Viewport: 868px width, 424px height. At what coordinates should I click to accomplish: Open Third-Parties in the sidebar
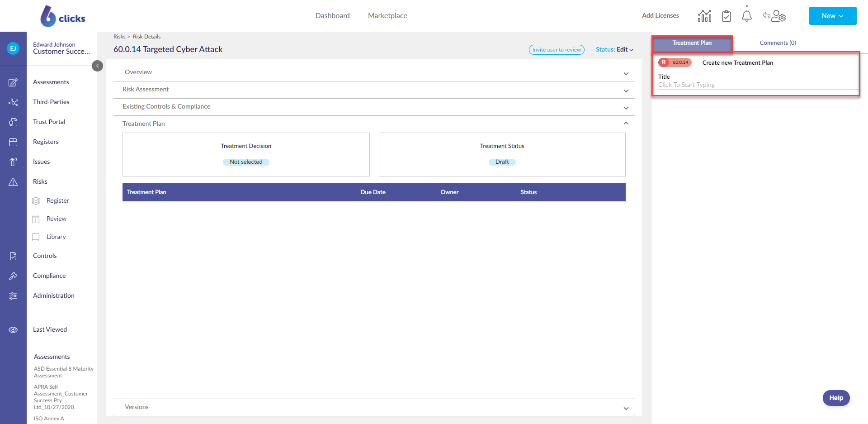51,102
